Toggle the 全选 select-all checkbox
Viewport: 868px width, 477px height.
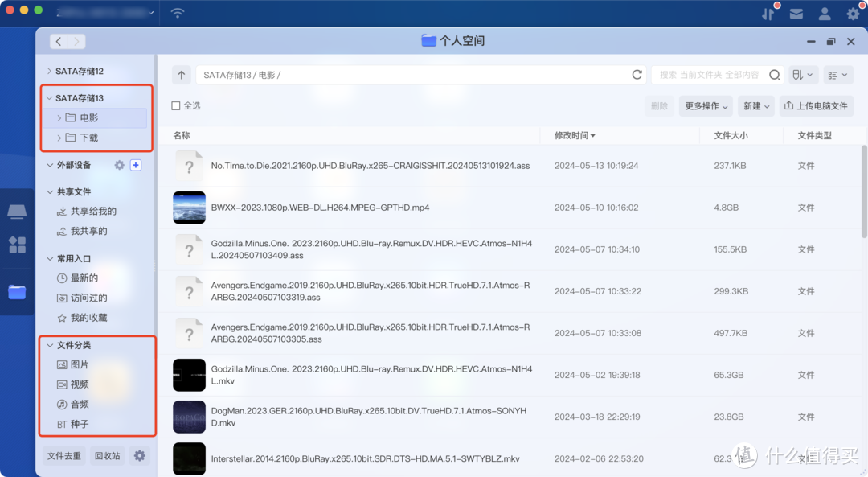(x=176, y=106)
